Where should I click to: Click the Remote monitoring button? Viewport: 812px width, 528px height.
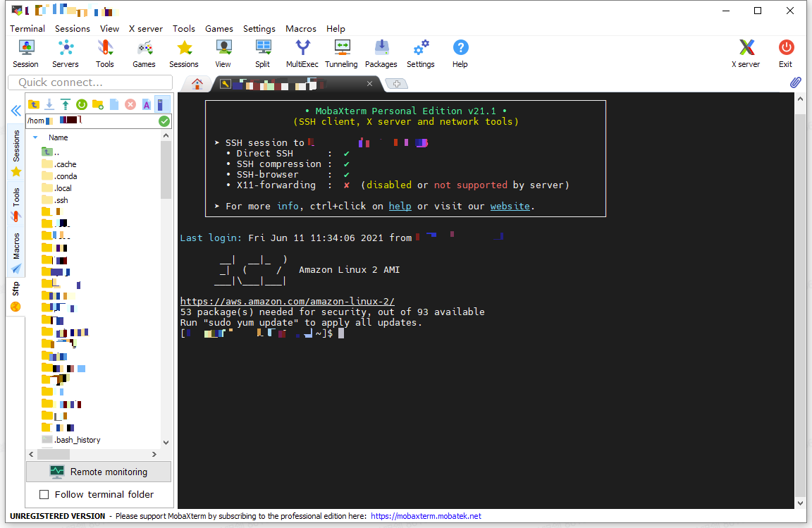click(99, 472)
